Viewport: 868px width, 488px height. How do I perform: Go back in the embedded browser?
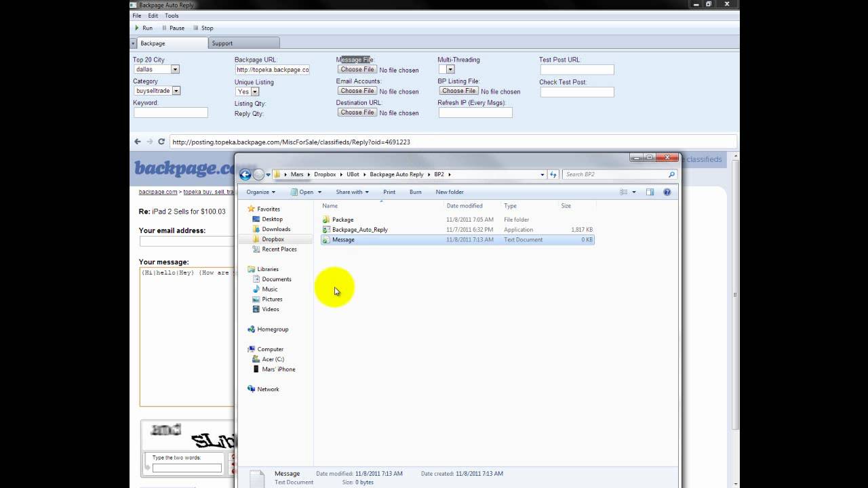[138, 142]
